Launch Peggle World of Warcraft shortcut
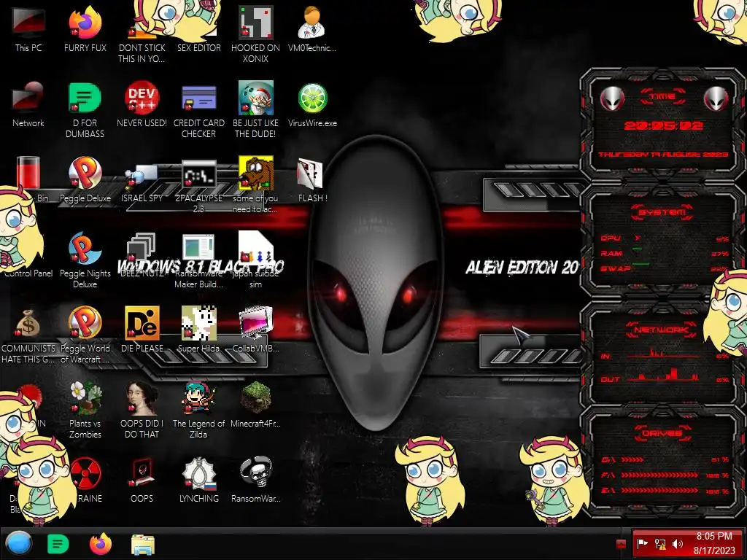This screenshot has width=747, height=560. pyautogui.click(x=85, y=335)
